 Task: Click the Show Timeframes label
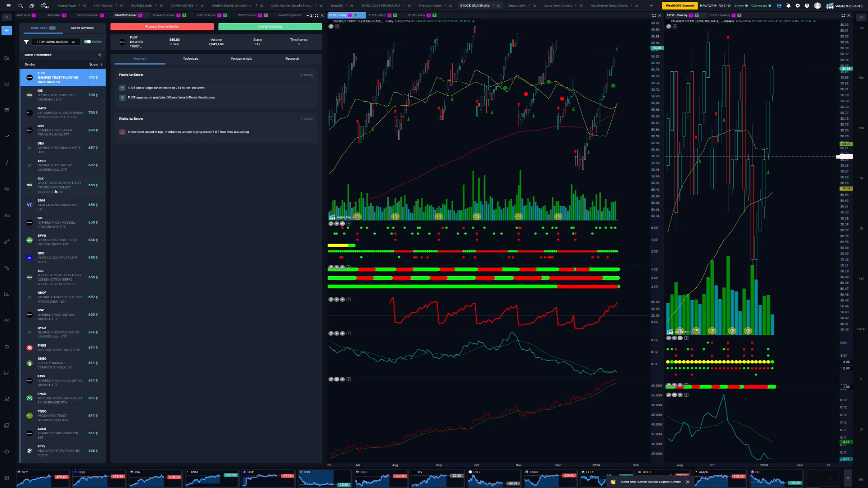click(x=38, y=55)
